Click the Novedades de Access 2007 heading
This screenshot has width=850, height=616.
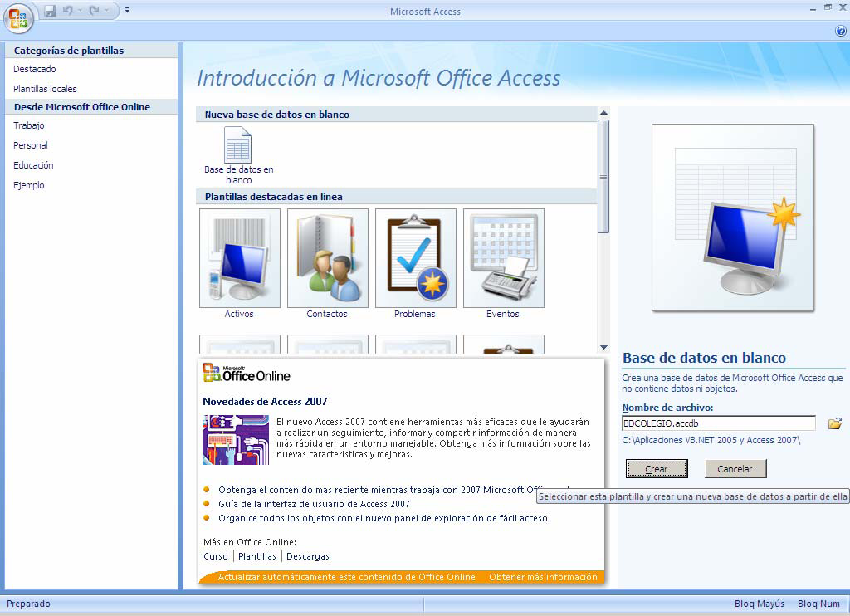point(265,402)
